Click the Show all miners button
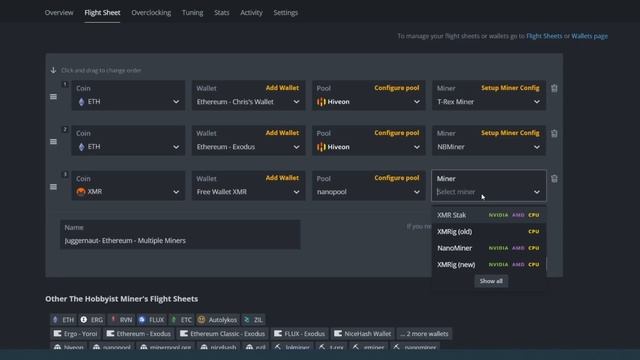The height and width of the screenshot is (360, 640). point(491,281)
